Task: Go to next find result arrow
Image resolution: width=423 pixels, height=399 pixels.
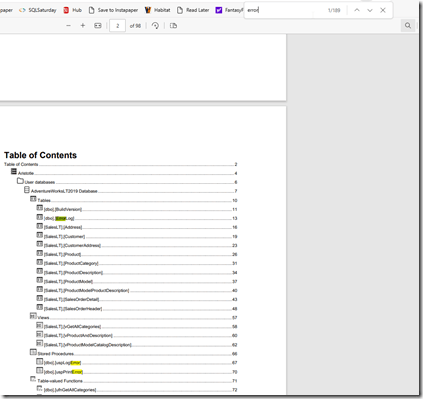Action: [x=370, y=10]
